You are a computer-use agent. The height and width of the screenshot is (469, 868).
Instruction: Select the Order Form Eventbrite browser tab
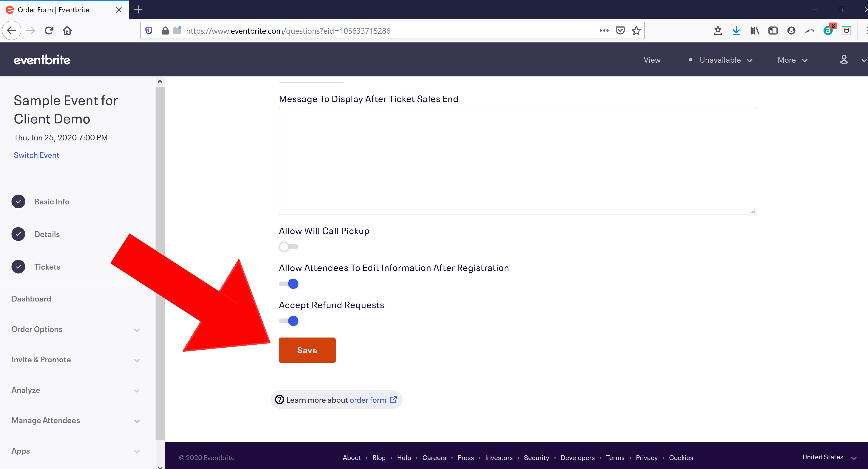64,10
